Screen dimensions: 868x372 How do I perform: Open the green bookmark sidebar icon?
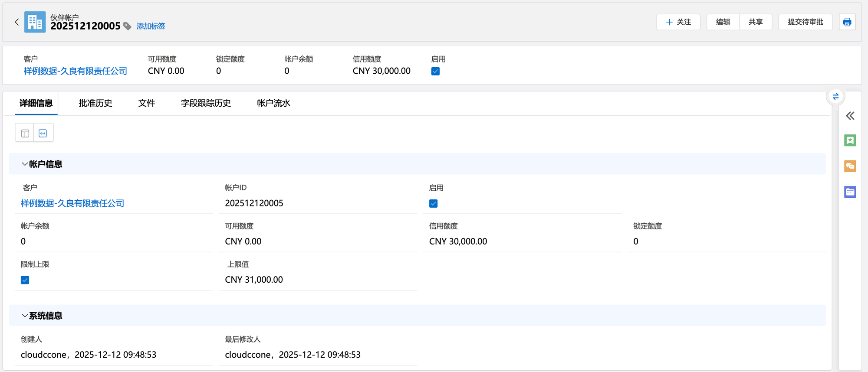(850, 140)
